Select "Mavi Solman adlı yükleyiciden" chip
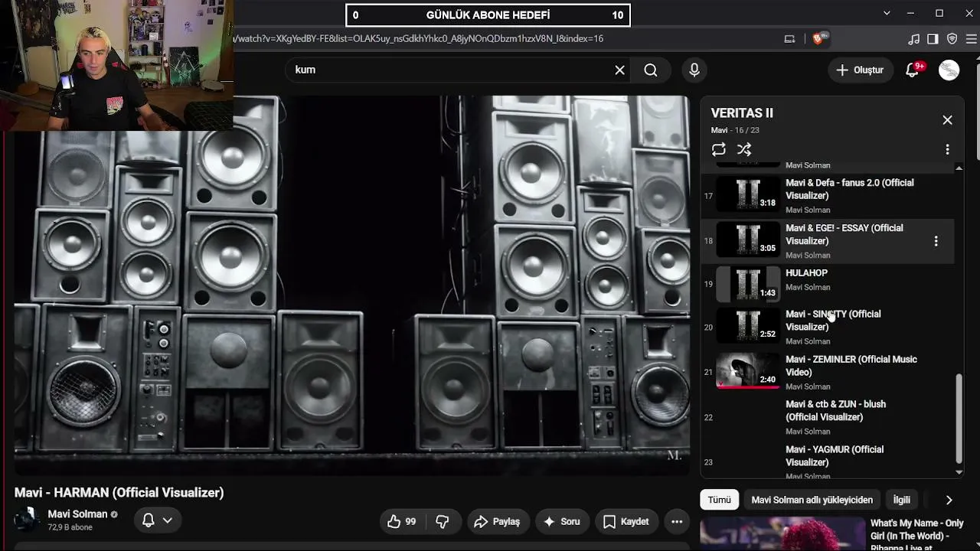Viewport: 980px width, 551px height. point(812,500)
